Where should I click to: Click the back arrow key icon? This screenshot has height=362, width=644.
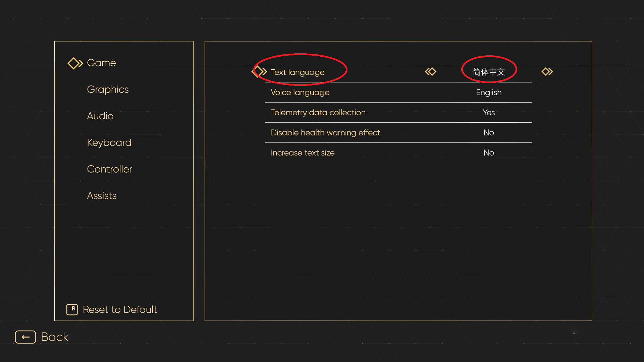(25, 337)
